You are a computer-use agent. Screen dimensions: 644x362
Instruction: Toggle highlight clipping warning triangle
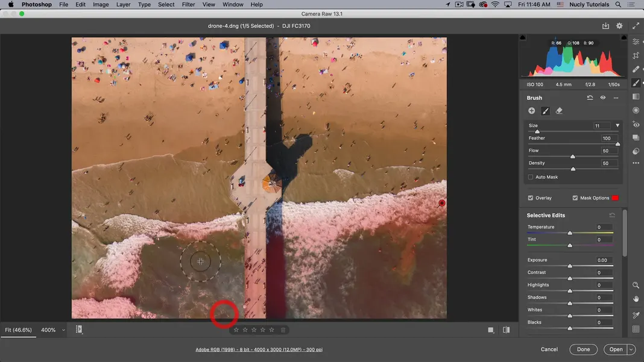pyautogui.click(x=624, y=37)
